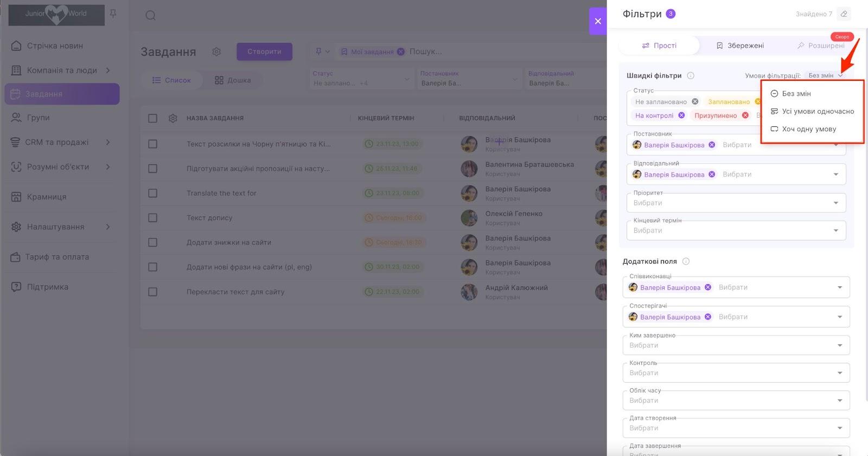Open the Текст розсилки на Чорну п'ятницю task
The height and width of the screenshot is (456, 868).
258,144
